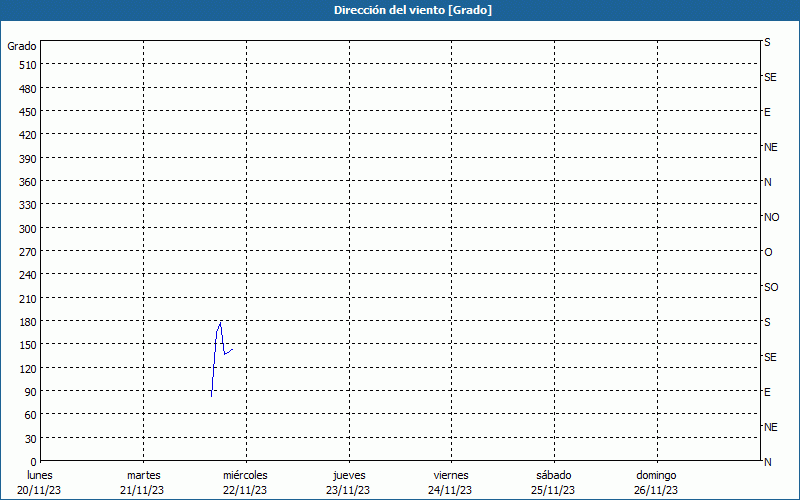Click the 'NO' compass direction label

[x=771, y=217]
